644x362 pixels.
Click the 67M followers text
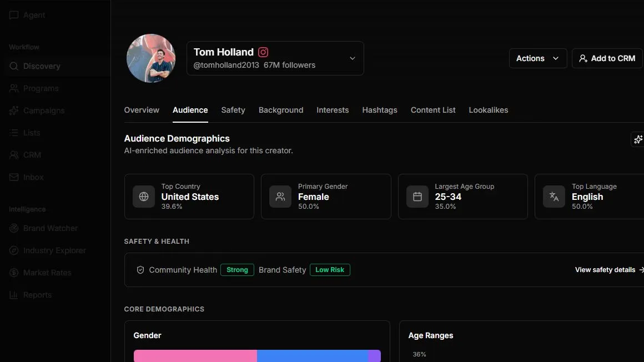pyautogui.click(x=290, y=66)
